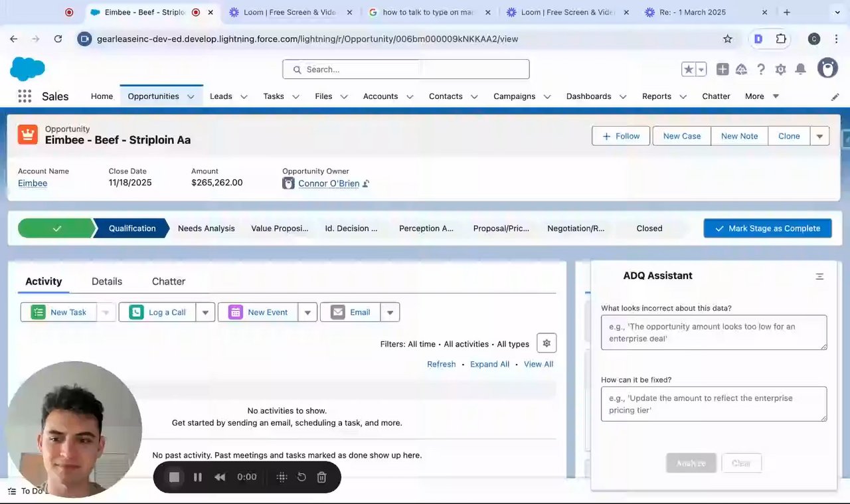This screenshot has height=504, width=850.
Task: Click the New Note button
Action: [739, 136]
